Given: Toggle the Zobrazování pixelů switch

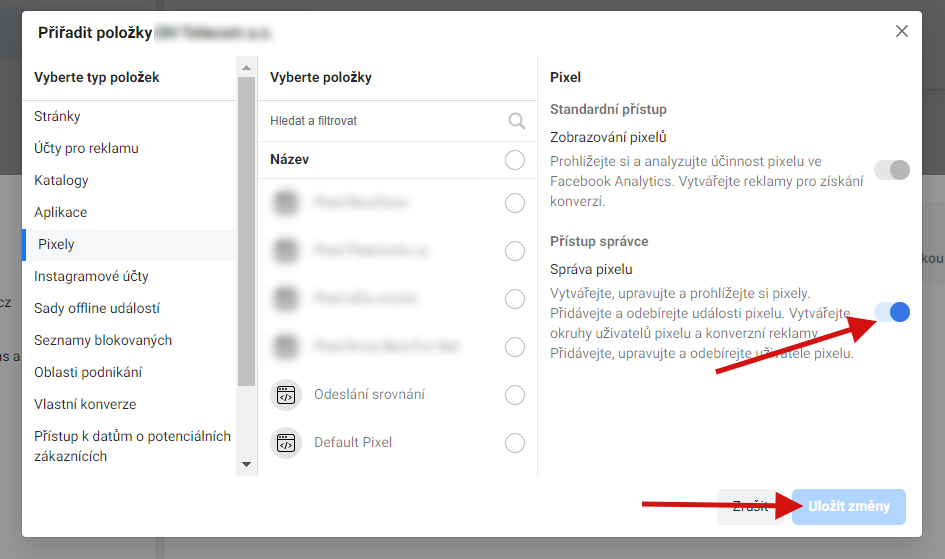Looking at the screenshot, I should pos(892,170).
